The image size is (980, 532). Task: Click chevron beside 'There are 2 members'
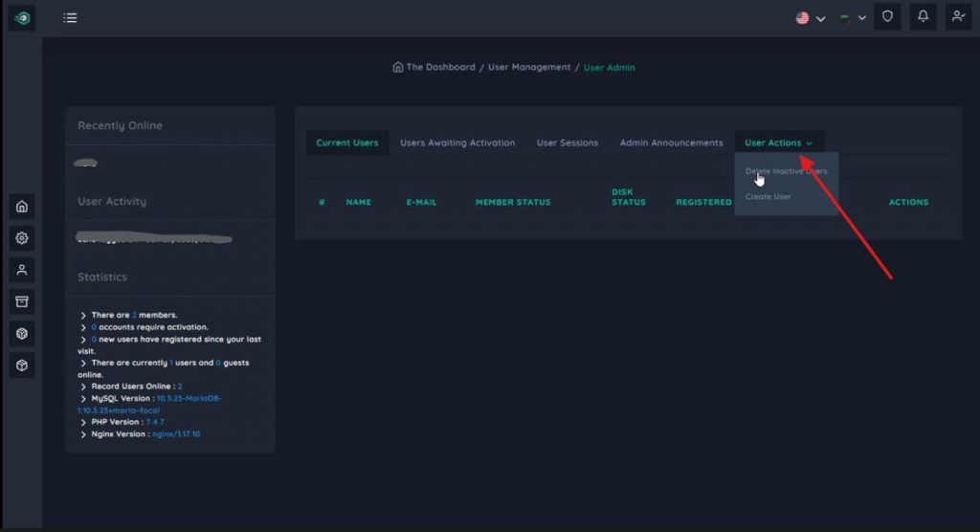[83, 315]
